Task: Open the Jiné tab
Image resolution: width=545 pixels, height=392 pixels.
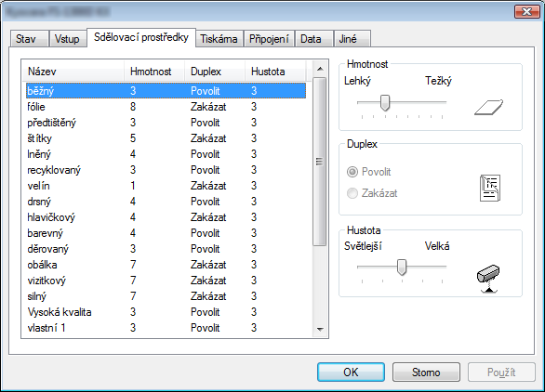Action: (x=352, y=38)
